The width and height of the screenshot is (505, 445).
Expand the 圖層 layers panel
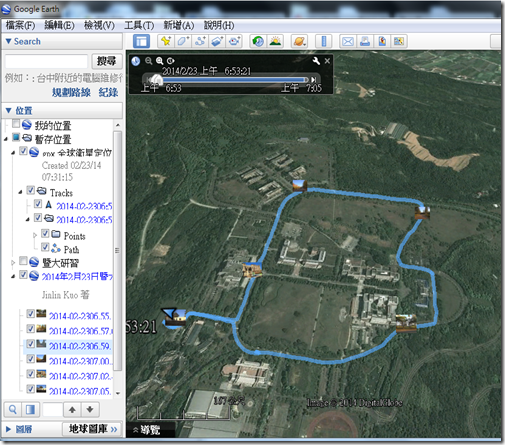tap(9, 429)
